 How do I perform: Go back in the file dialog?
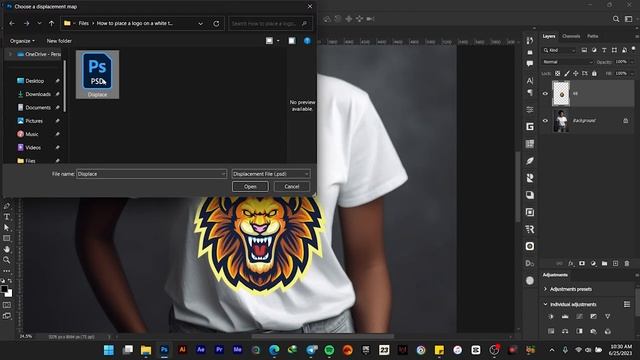click(x=12, y=24)
